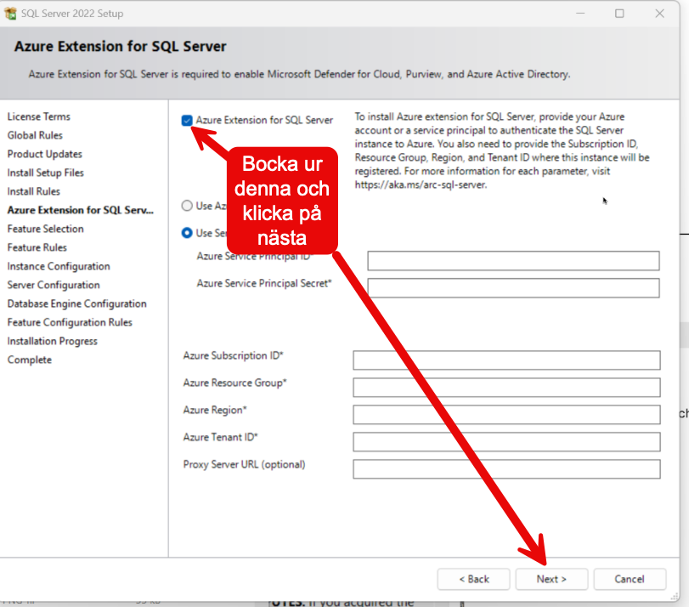Click into the Azure Region field
Viewport: 700px width, 607px height.
[506, 415]
